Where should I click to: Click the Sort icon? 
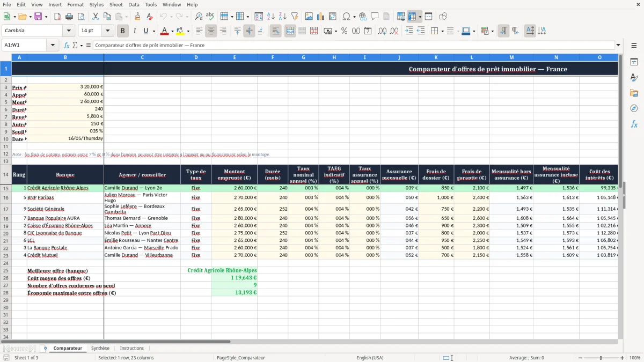pyautogui.click(x=259, y=17)
